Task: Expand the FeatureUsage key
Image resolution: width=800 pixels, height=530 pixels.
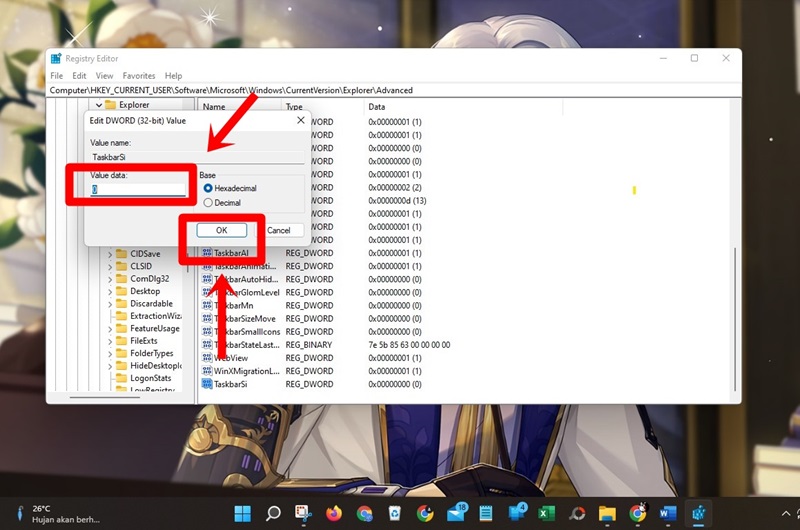Action: [110, 329]
